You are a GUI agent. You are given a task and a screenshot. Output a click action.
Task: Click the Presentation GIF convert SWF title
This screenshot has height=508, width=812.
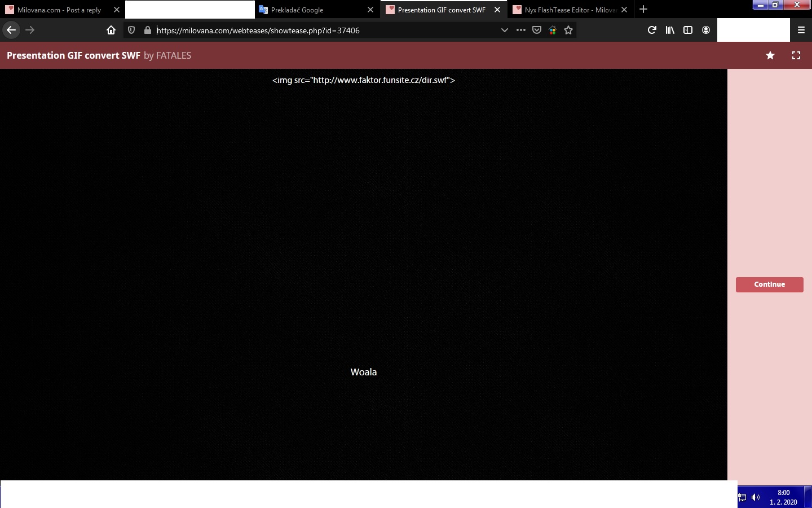point(73,55)
